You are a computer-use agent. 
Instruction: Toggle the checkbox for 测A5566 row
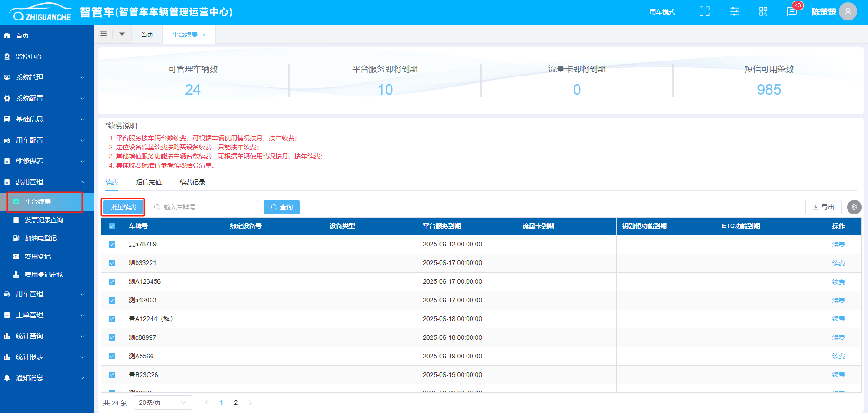112,356
